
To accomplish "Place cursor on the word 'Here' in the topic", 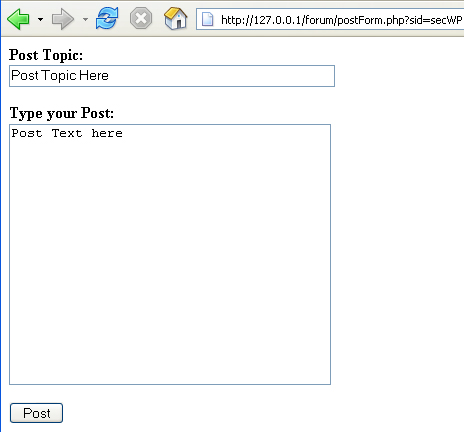I will pos(94,75).
